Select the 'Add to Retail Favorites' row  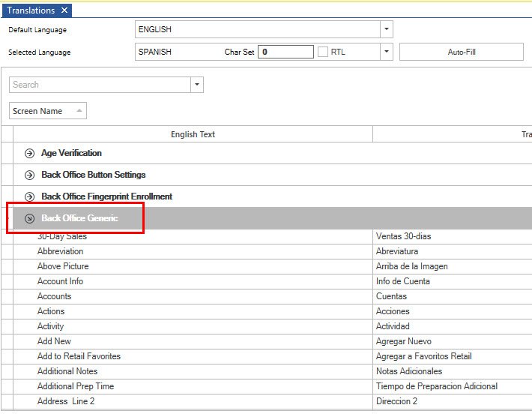[79, 356]
